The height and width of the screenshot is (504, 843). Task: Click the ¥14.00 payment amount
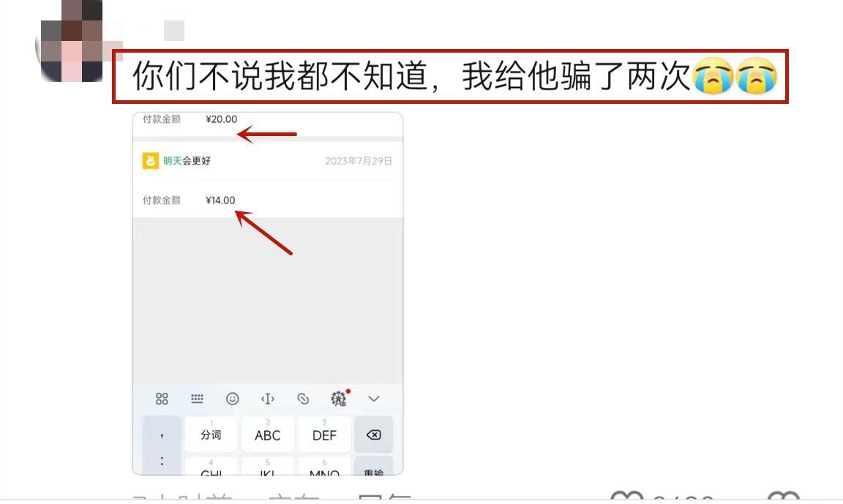220,200
